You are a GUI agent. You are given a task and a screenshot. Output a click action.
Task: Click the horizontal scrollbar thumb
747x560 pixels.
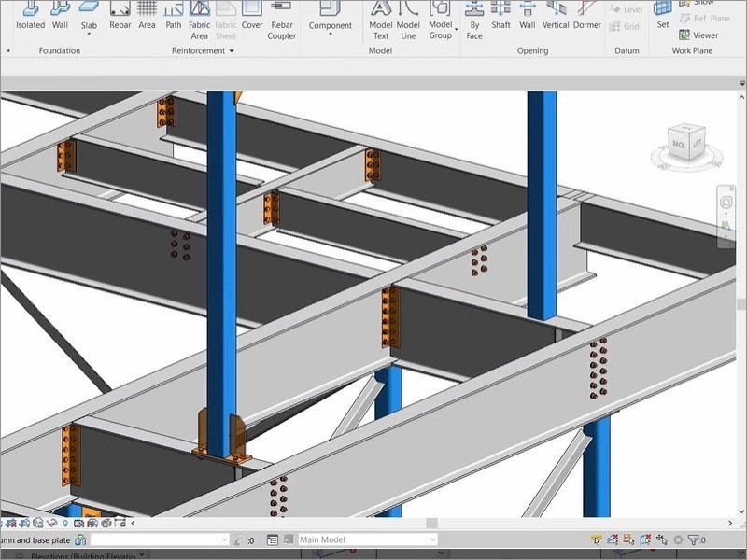431,523
